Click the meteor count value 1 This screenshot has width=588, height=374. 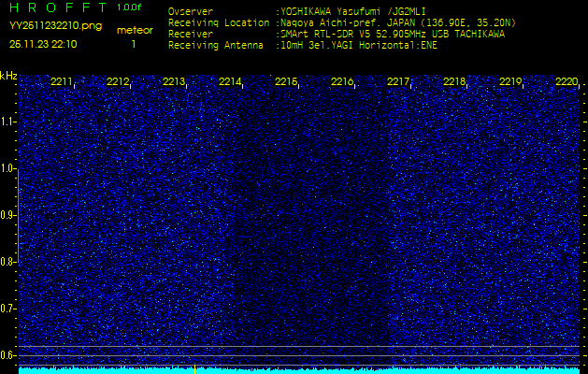(x=134, y=44)
